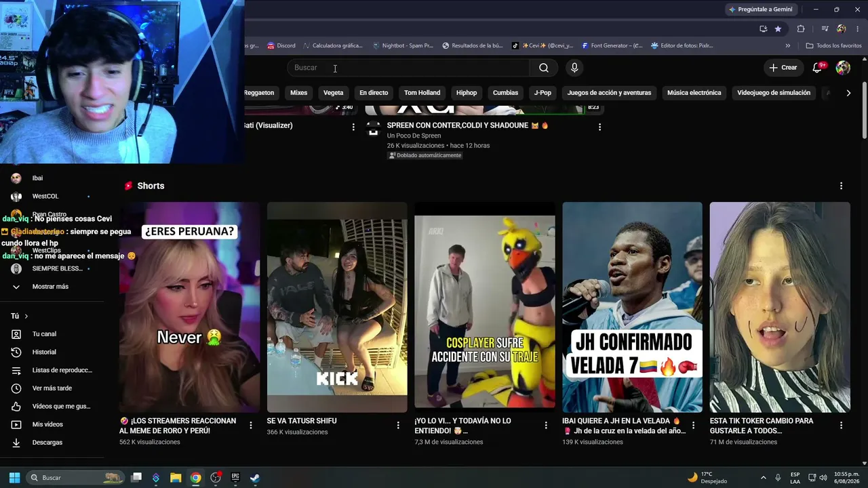Open File Explorer from the taskbar

tap(176, 478)
